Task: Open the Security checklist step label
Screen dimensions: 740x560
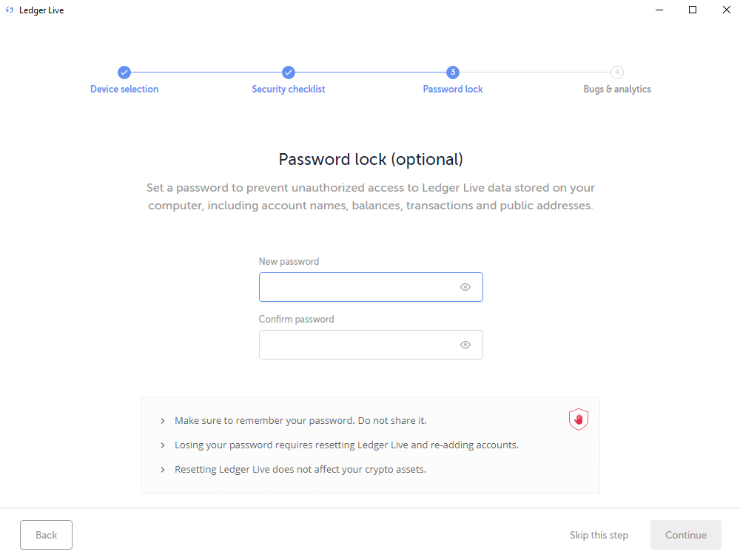Action: coord(289,90)
